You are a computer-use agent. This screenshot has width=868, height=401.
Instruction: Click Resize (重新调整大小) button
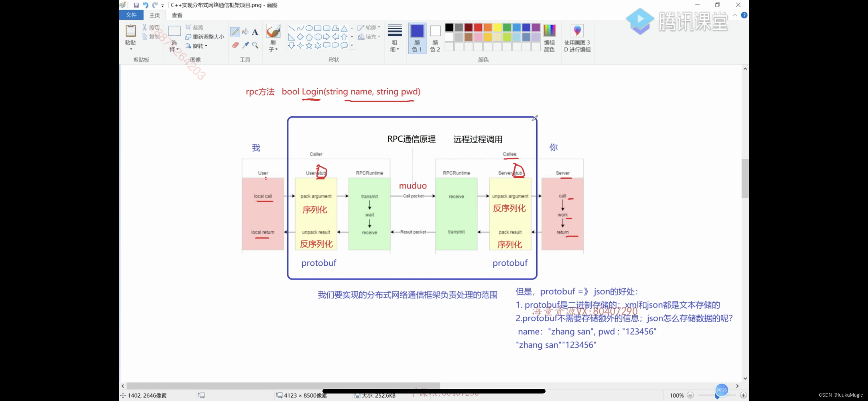click(205, 37)
